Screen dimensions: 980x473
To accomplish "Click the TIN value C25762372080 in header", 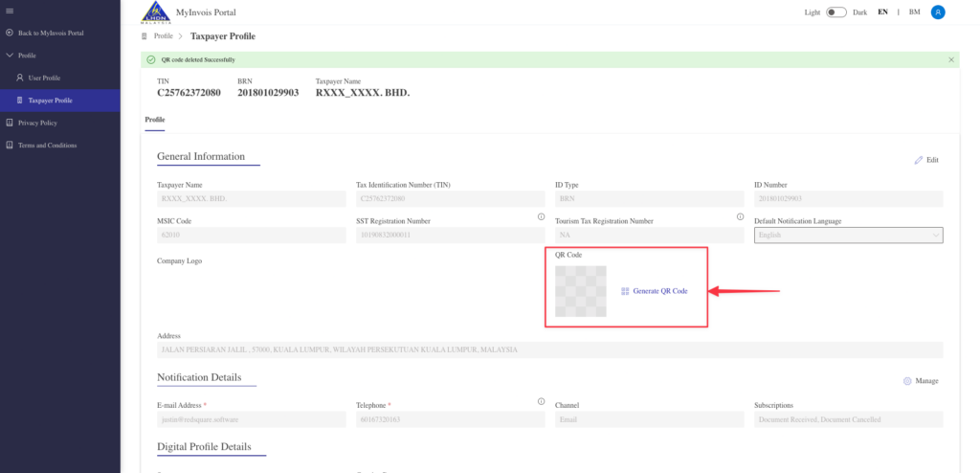I will (x=189, y=93).
